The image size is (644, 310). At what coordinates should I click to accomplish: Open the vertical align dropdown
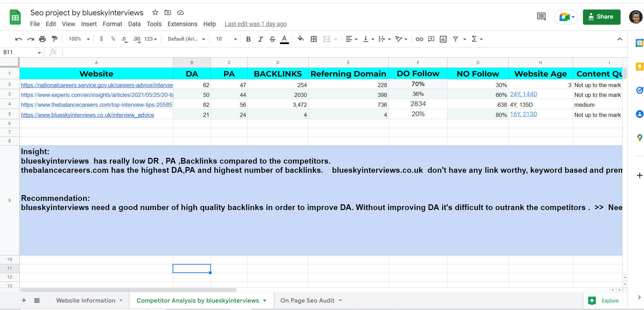click(369, 39)
